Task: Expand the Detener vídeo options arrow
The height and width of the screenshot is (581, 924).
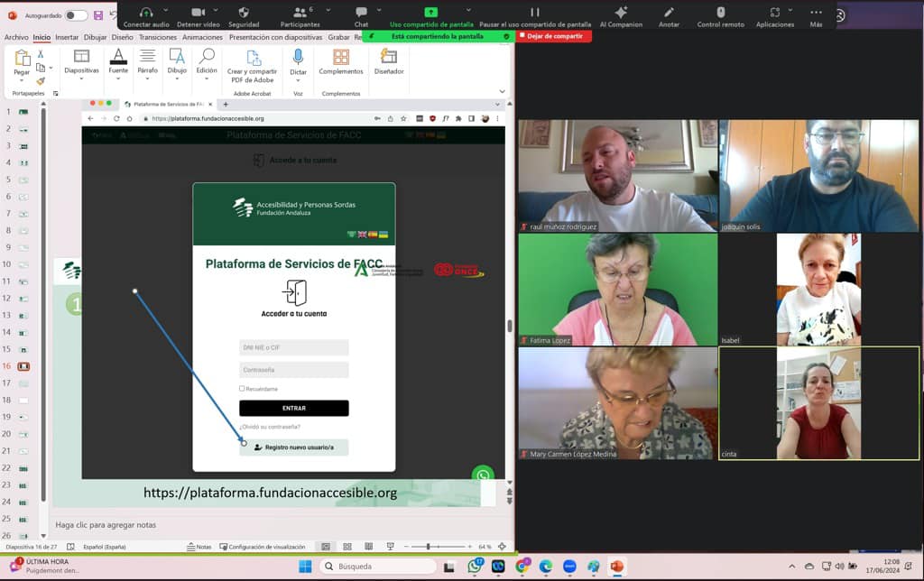Action: [216, 10]
